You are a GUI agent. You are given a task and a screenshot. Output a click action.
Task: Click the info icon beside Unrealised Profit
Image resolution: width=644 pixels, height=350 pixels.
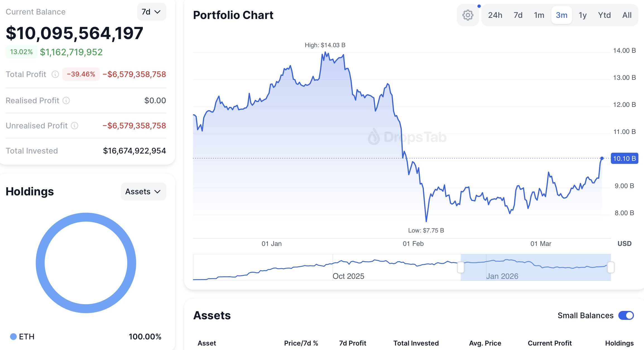click(x=75, y=126)
